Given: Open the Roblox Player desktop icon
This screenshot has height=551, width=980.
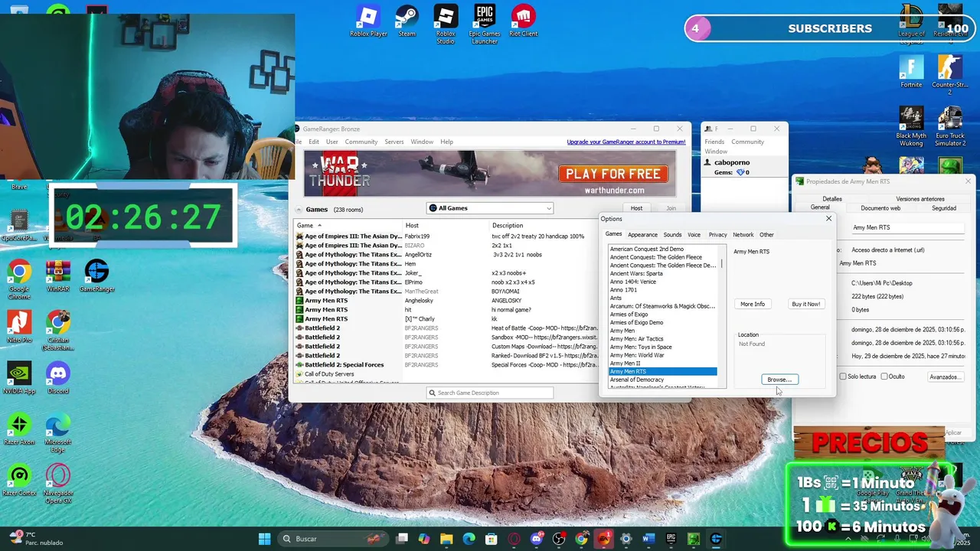Looking at the screenshot, I should tap(368, 21).
